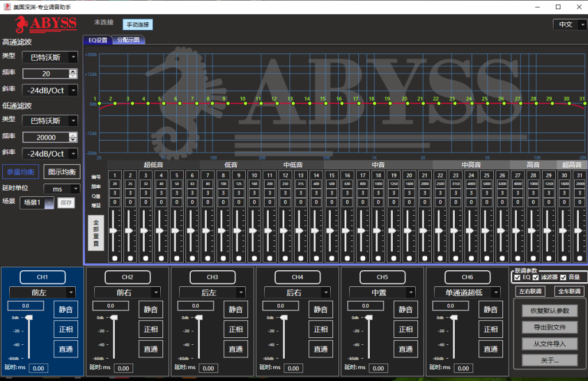
Task: Select 参量均衡 parametric EQ mode
Action: point(21,172)
